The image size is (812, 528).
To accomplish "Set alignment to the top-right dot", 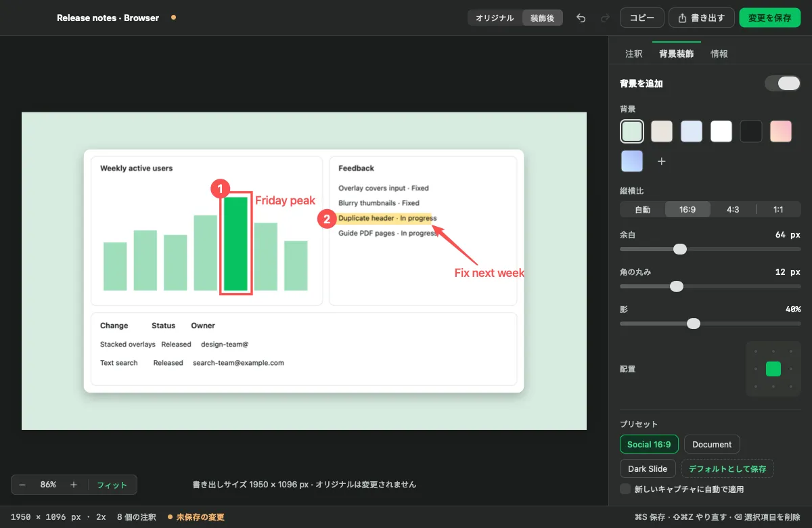I will (x=791, y=351).
